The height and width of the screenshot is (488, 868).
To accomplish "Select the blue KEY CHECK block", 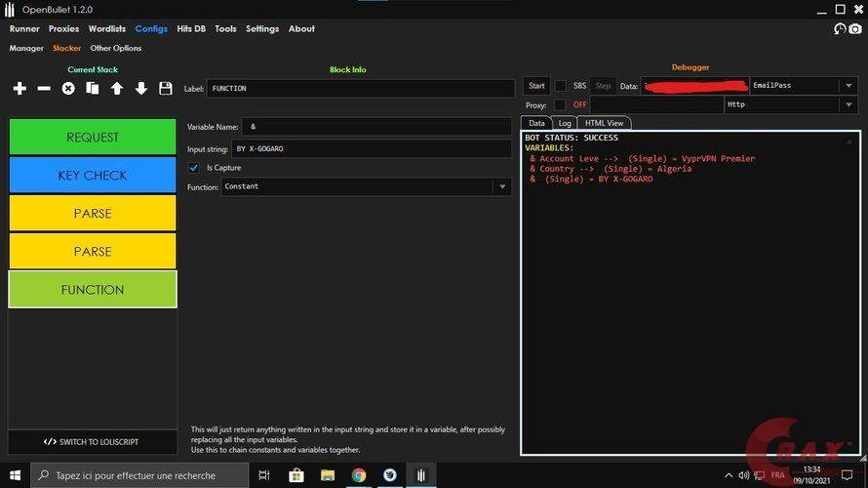I will [x=93, y=175].
